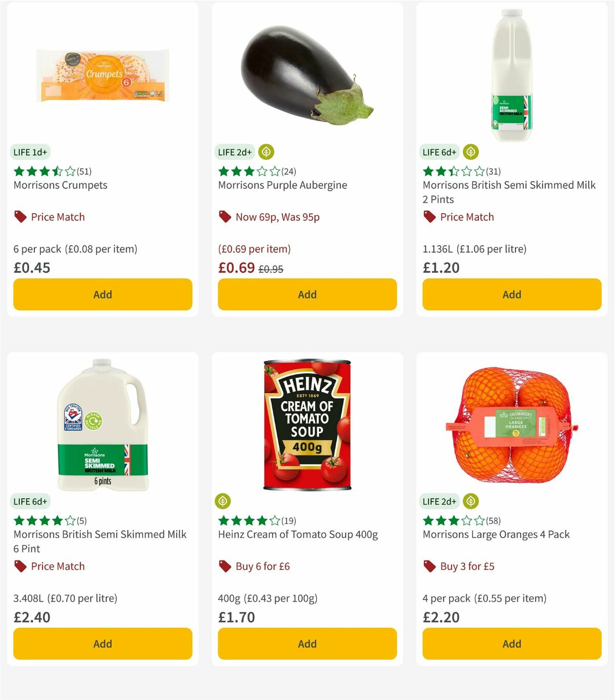The image size is (615, 700).
Task: Add the Purple Aubergine to basket
Action: 307,294
